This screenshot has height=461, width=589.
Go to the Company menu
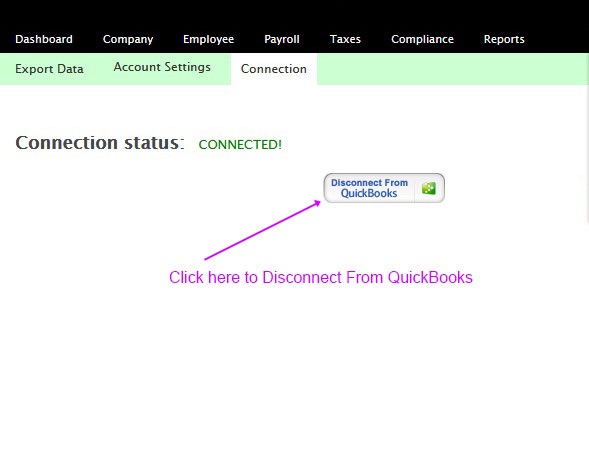128,39
